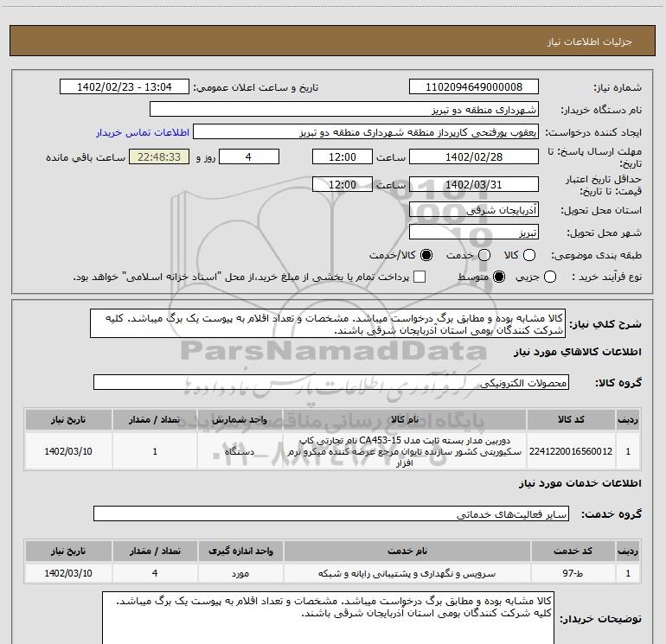Open the اطلاعات تماس خریدار link

coord(143,132)
